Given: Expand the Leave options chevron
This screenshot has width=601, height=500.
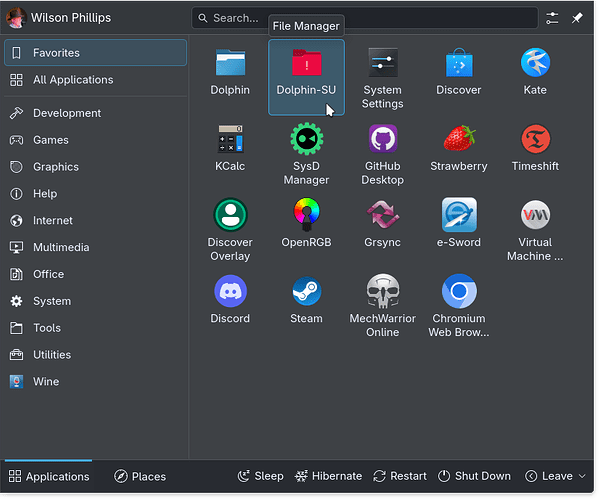Looking at the screenshot, I should [x=582, y=476].
